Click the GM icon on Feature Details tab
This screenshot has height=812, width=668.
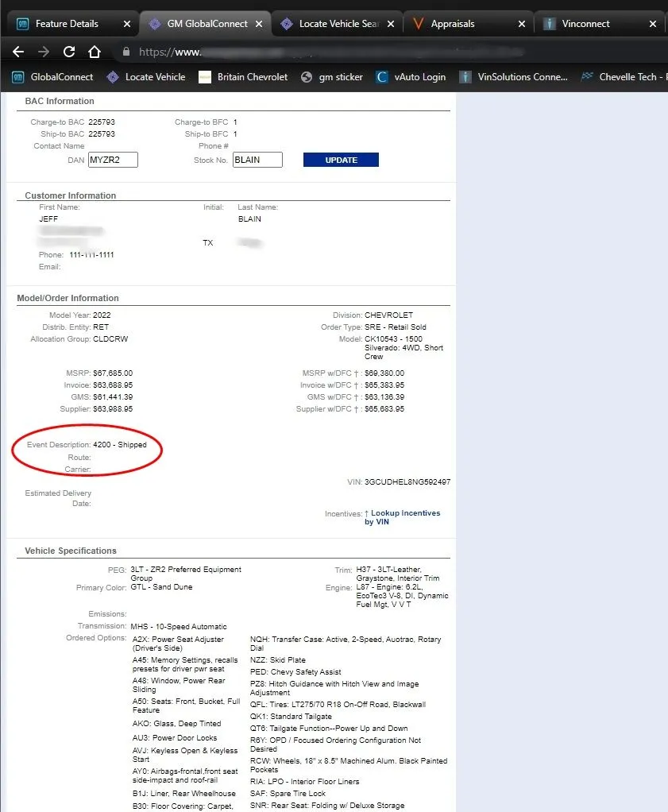tap(23, 24)
